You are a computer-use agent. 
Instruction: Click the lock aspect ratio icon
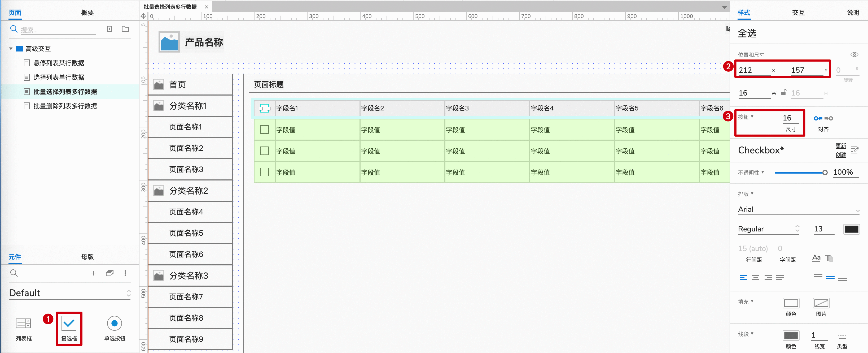click(784, 92)
